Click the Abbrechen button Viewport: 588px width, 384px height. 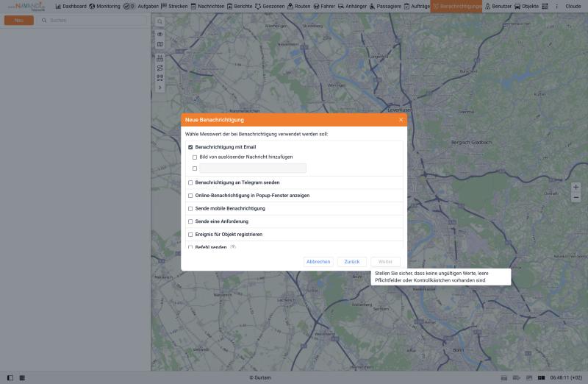pyautogui.click(x=318, y=262)
